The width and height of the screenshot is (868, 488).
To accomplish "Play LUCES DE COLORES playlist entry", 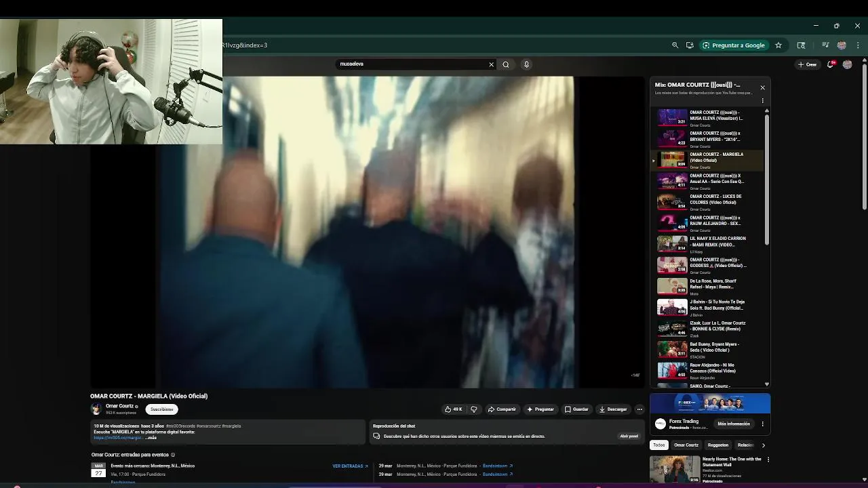I will 709,202.
